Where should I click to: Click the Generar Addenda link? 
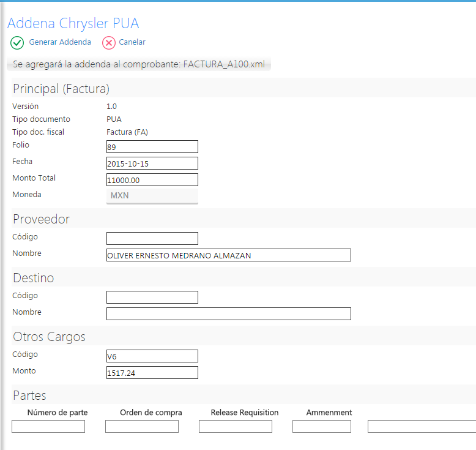60,42
